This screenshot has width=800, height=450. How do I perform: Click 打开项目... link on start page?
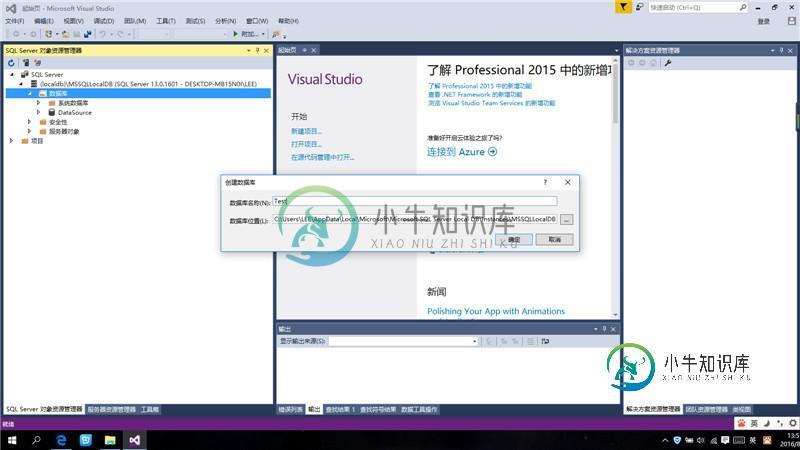306,144
